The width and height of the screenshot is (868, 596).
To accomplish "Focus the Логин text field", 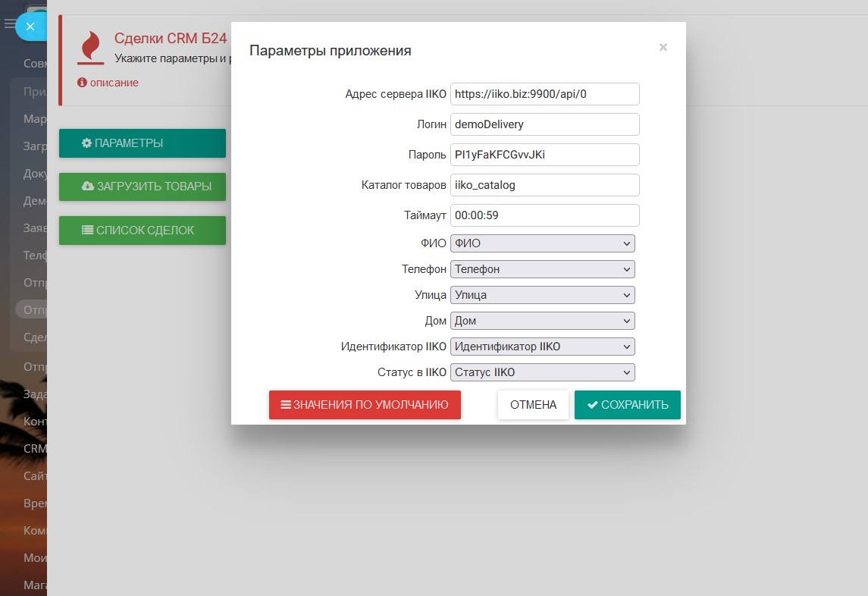I will pyautogui.click(x=544, y=124).
